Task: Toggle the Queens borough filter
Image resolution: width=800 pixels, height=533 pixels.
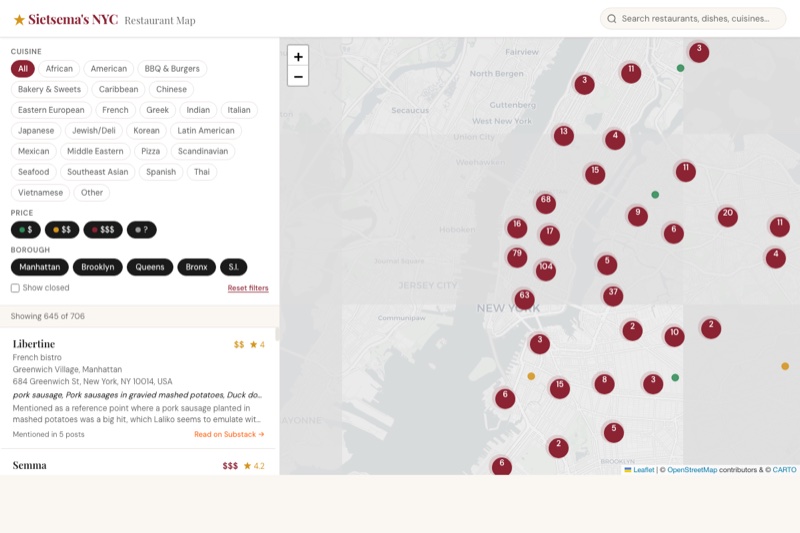Action: (x=150, y=267)
